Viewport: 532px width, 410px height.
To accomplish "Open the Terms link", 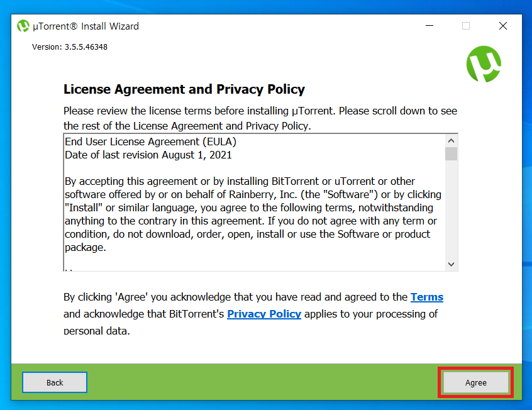I will (x=427, y=297).
